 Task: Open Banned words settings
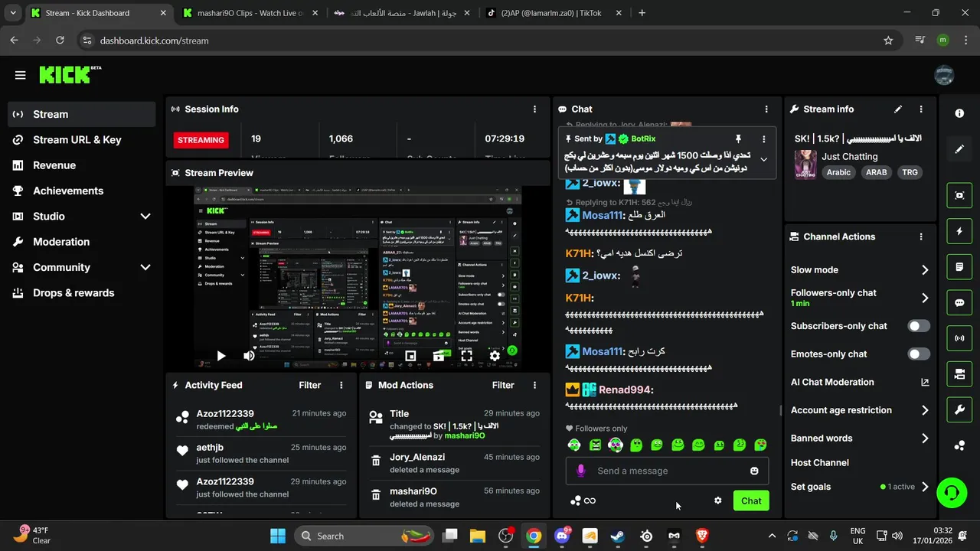[860, 439]
